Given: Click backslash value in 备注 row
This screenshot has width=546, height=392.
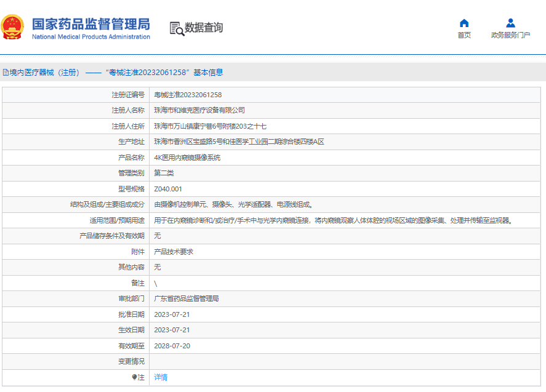Looking at the screenshot, I should pyautogui.click(x=156, y=283).
